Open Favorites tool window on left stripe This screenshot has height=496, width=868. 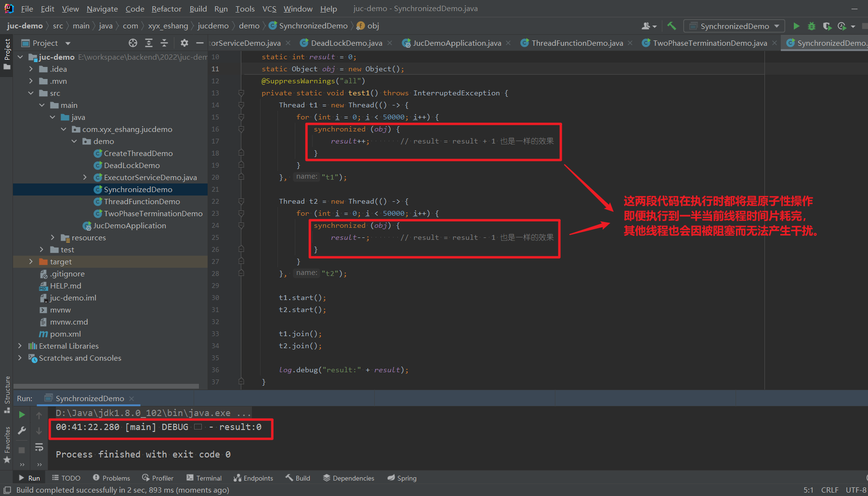7,444
